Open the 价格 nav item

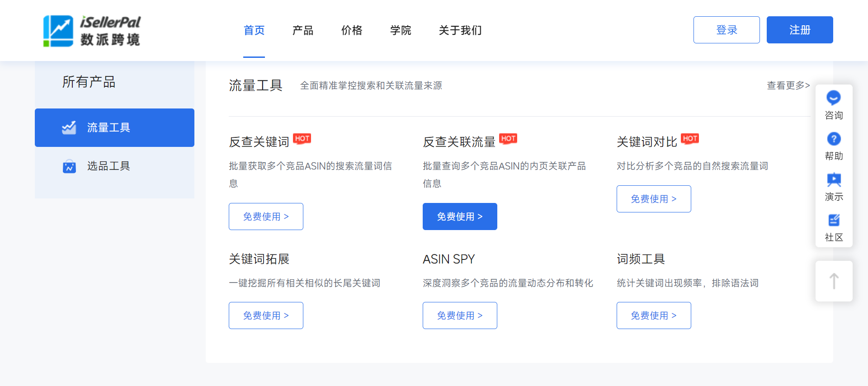click(352, 30)
